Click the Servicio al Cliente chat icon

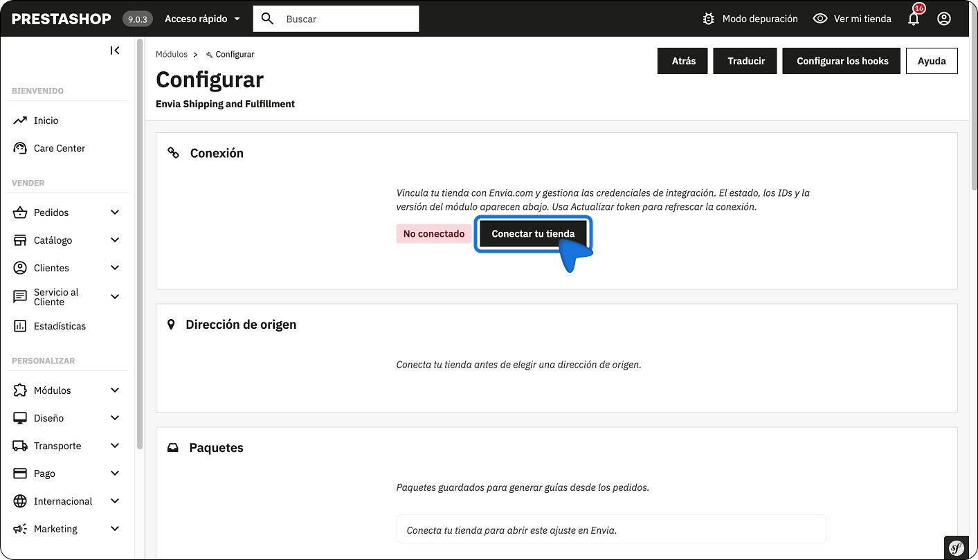point(20,297)
